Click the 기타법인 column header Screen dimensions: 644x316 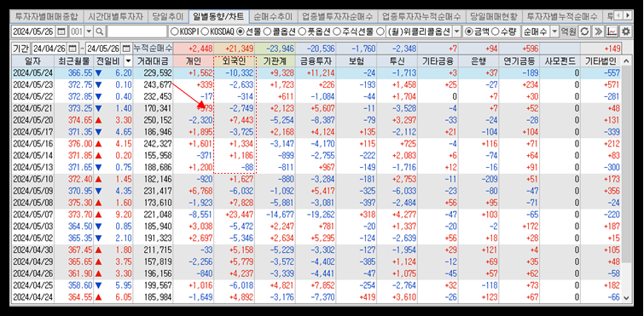click(x=600, y=61)
